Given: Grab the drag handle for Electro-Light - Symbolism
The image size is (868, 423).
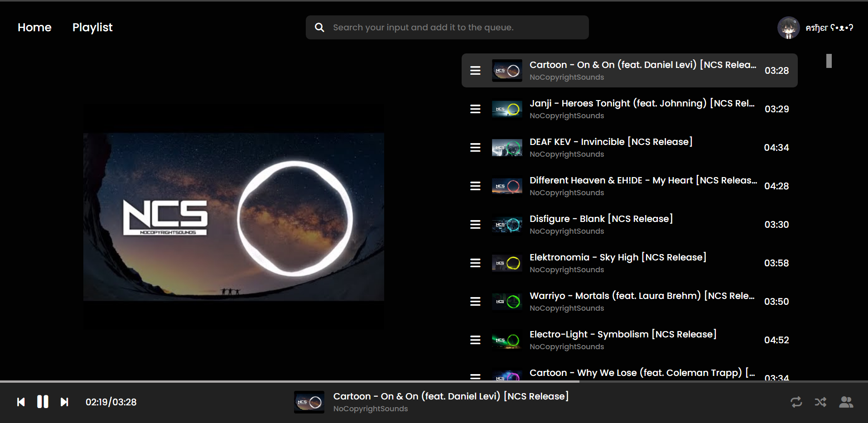Looking at the screenshot, I should [x=475, y=340].
